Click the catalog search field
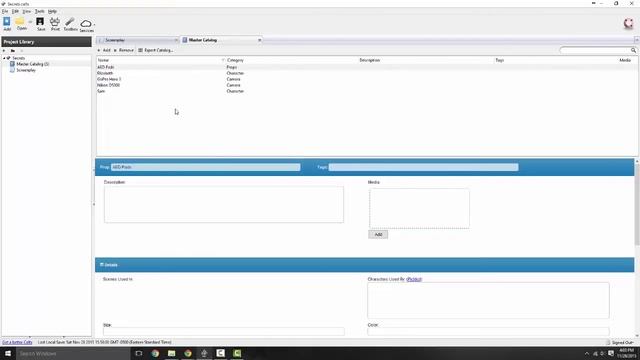 click(595, 50)
